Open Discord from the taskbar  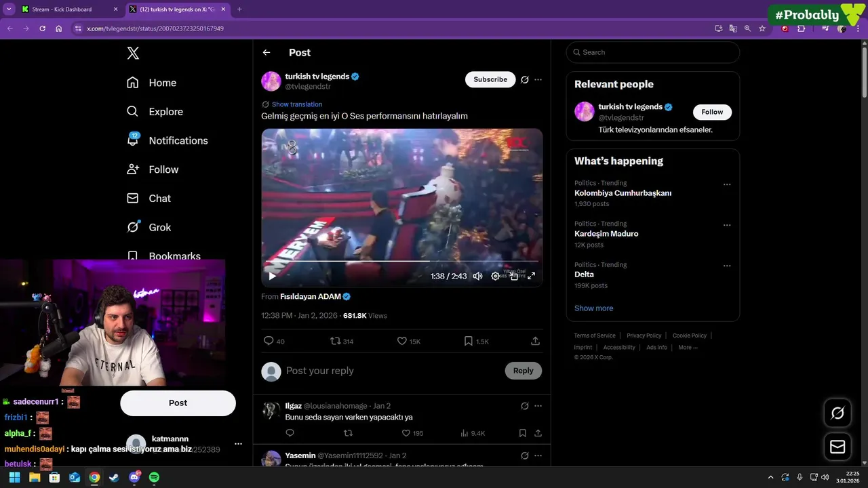pos(134,477)
